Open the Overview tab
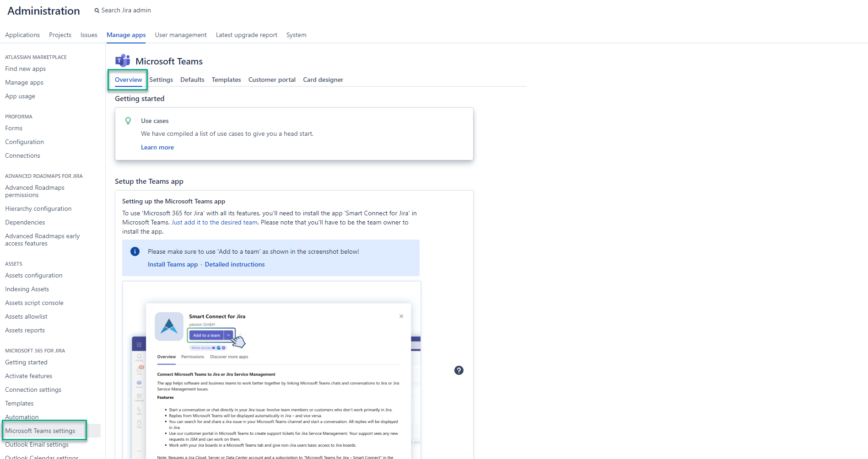Screen dimensions: 868x459 (x=129, y=80)
